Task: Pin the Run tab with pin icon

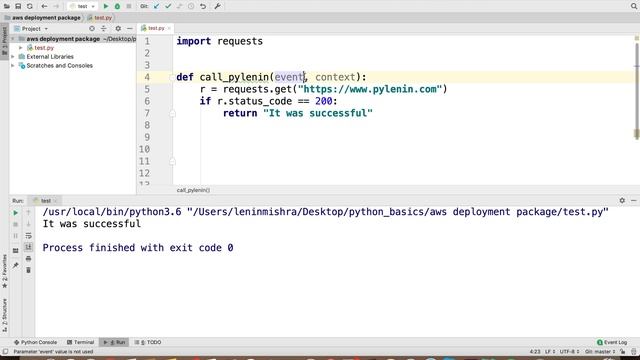Action: pos(16,265)
